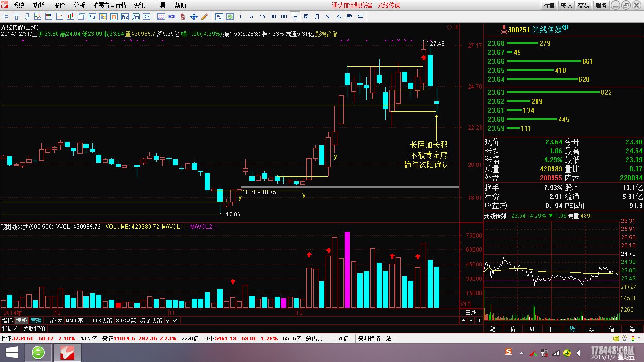
Task: Select the 势 tab in quote panel
Action: click(572, 329)
